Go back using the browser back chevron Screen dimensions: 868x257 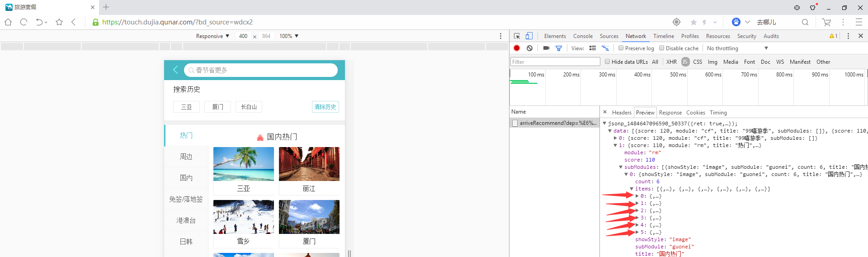(x=74, y=22)
